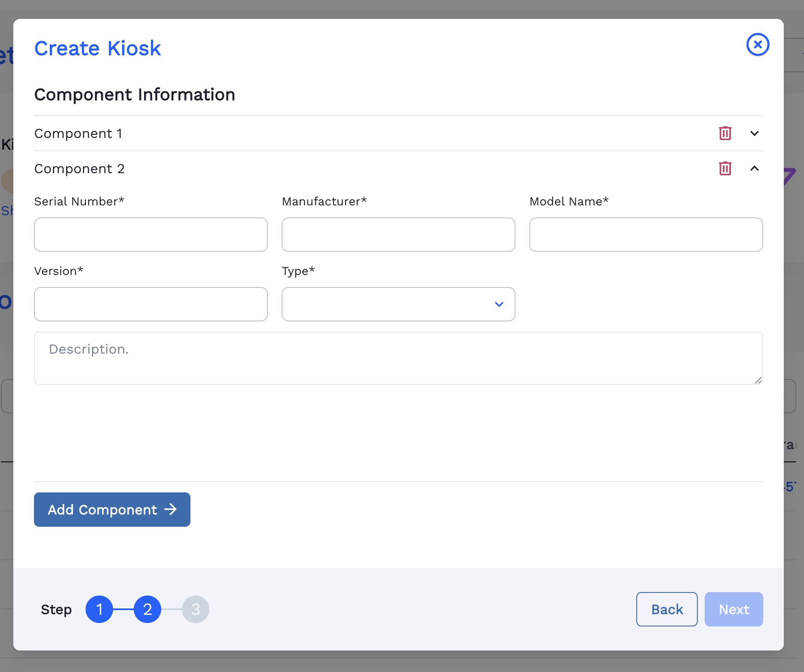
Task: Click the Next button
Action: pos(733,609)
